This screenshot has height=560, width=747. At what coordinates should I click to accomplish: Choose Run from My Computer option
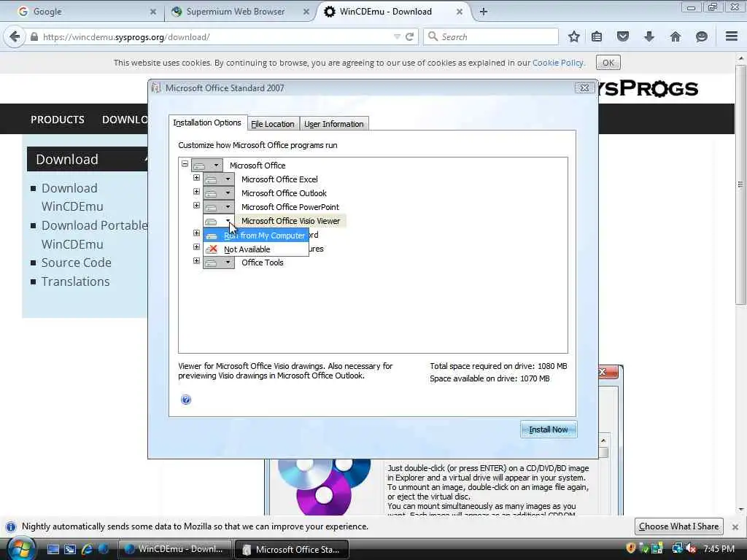(256, 236)
